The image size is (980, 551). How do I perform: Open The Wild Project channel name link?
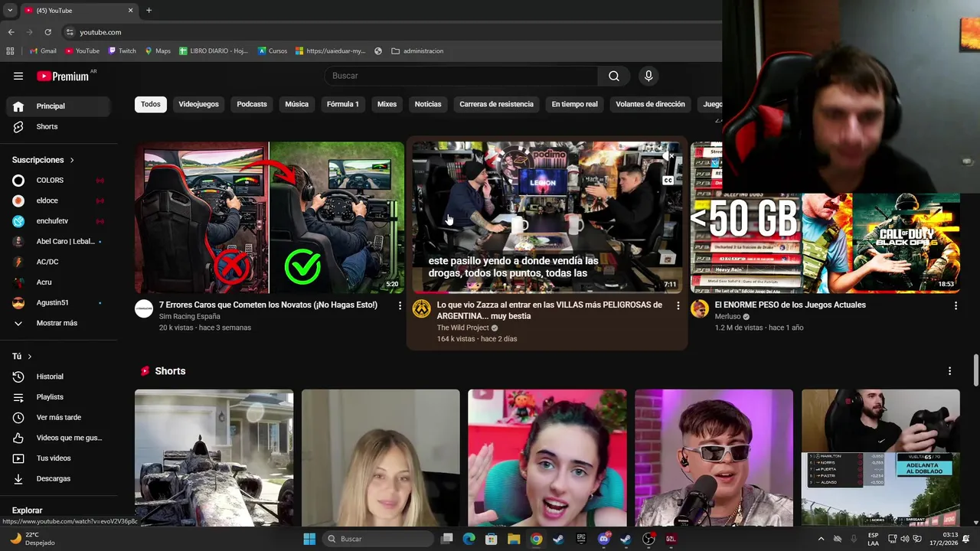[x=463, y=328]
